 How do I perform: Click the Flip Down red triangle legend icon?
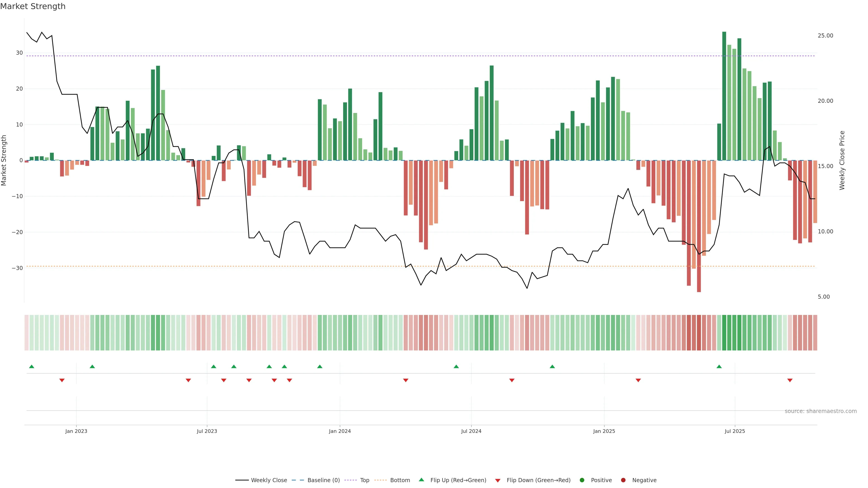tap(498, 481)
